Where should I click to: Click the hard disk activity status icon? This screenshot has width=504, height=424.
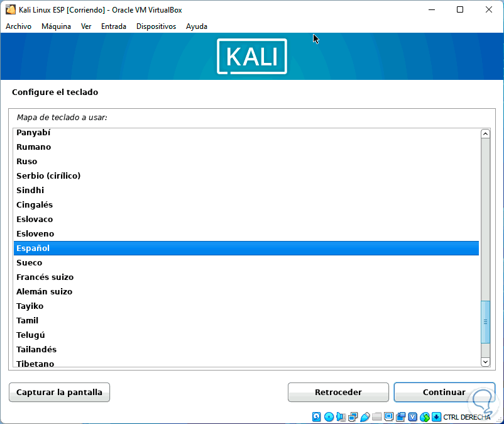317,417
